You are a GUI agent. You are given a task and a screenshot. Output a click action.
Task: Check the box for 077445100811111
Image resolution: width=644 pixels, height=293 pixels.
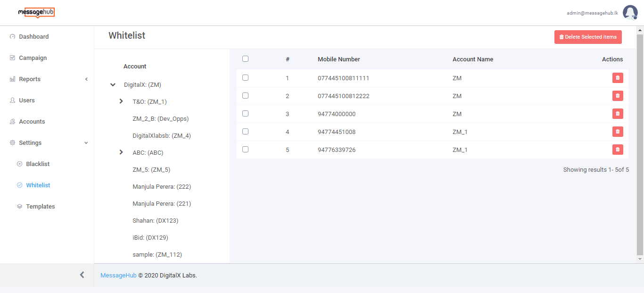click(245, 78)
